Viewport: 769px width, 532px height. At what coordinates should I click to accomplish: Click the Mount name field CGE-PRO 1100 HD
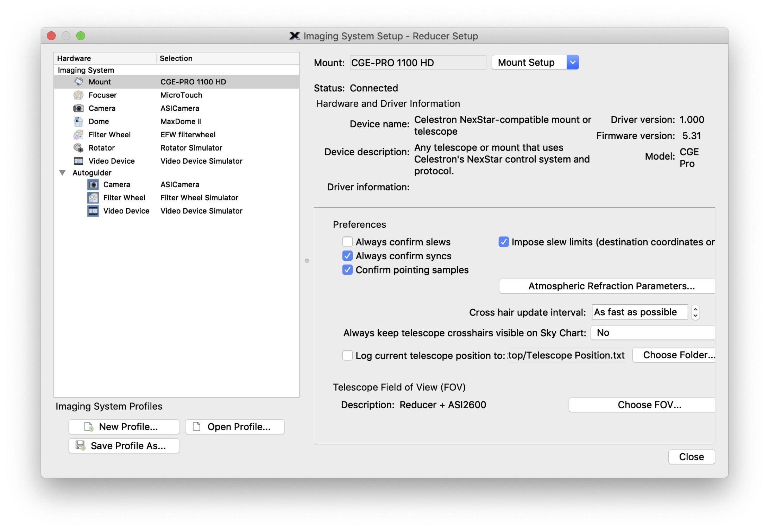[418, 63]
